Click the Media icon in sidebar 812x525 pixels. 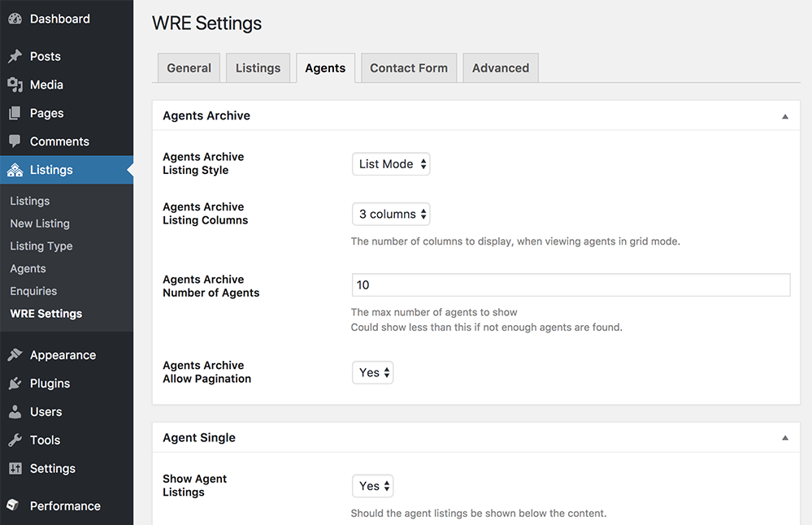15,85
